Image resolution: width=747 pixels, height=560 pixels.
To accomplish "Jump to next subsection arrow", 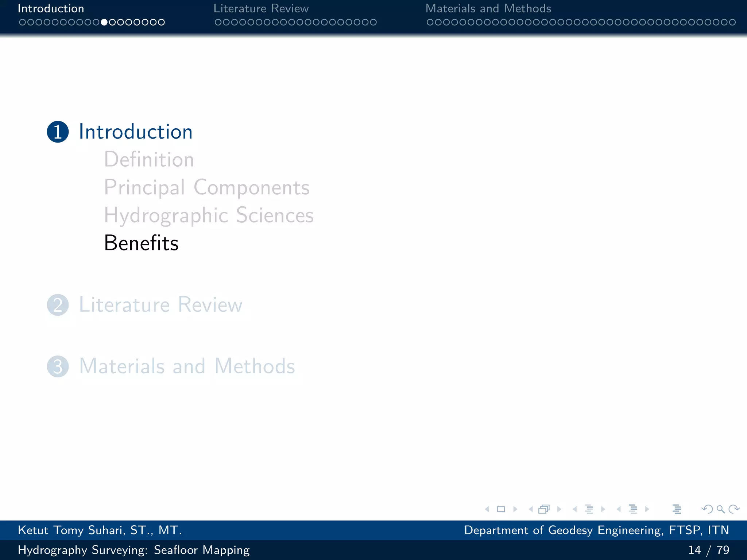I will (603, 509).
